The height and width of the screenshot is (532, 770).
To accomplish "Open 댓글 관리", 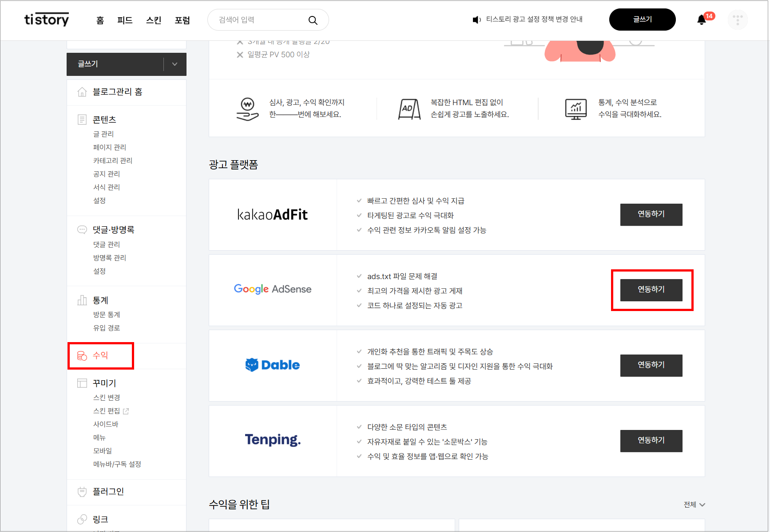I will (x=107, y=244).
